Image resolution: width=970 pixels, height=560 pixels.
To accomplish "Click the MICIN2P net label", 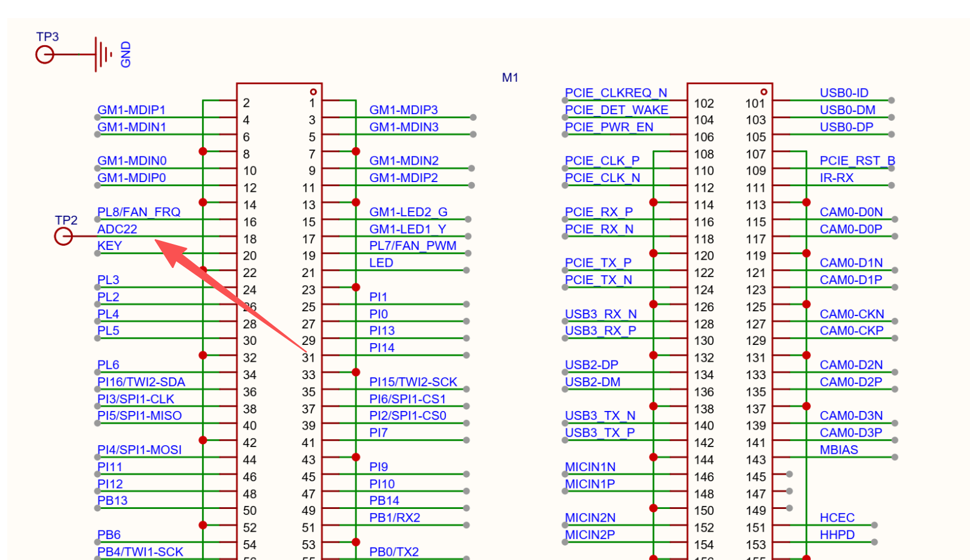I will click(590, 535).
